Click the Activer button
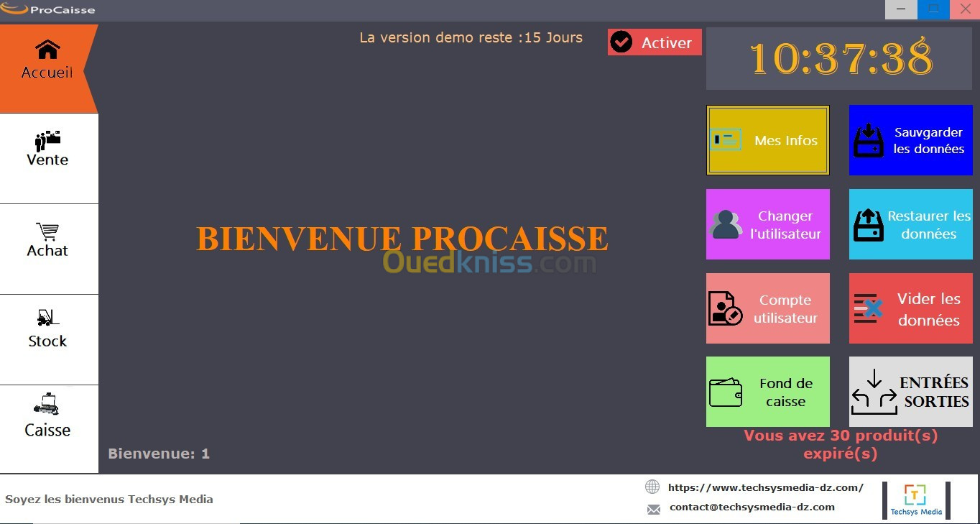Viewport: 980px width, 524px height. point(655,42)
